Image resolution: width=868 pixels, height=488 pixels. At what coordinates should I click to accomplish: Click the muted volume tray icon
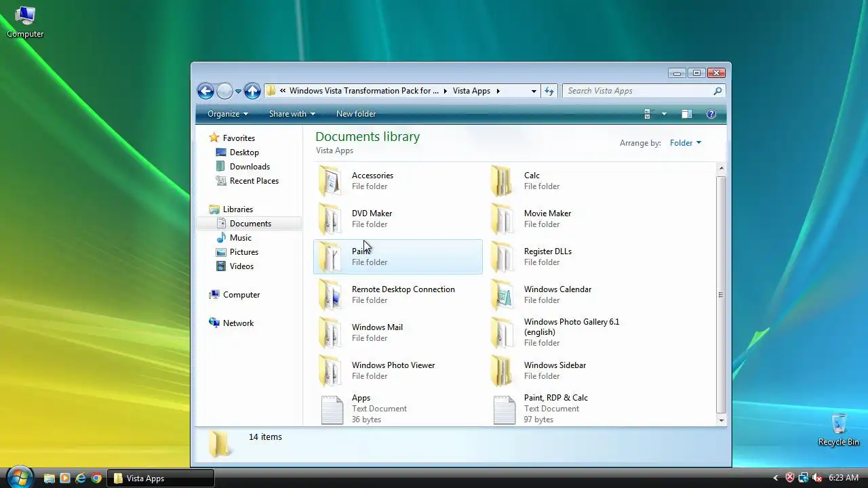tap(817, 479)
